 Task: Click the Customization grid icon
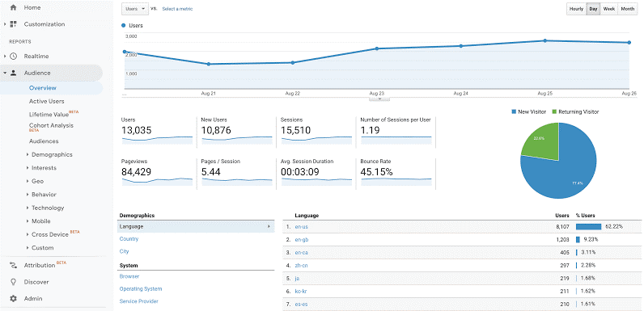pos(13,24)
